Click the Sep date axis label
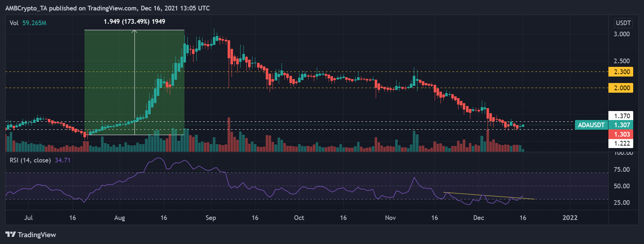The image size is (644, 244). (211, 218)
